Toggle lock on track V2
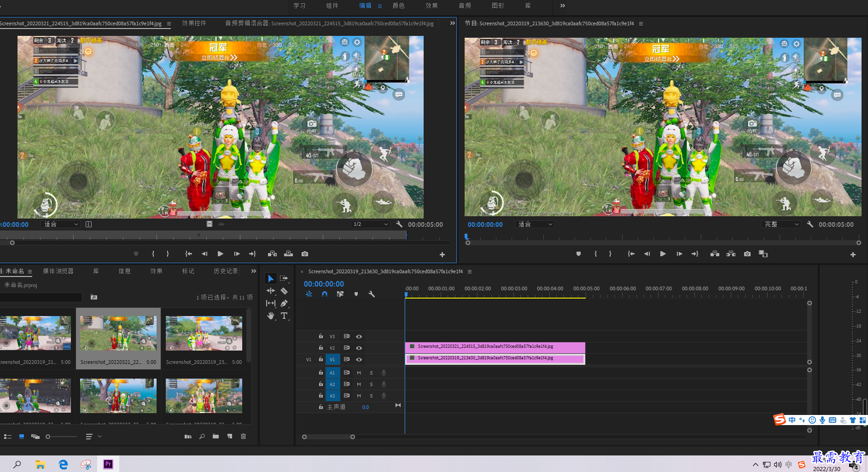This screenshot has width=868, height=472. (321, 347)
